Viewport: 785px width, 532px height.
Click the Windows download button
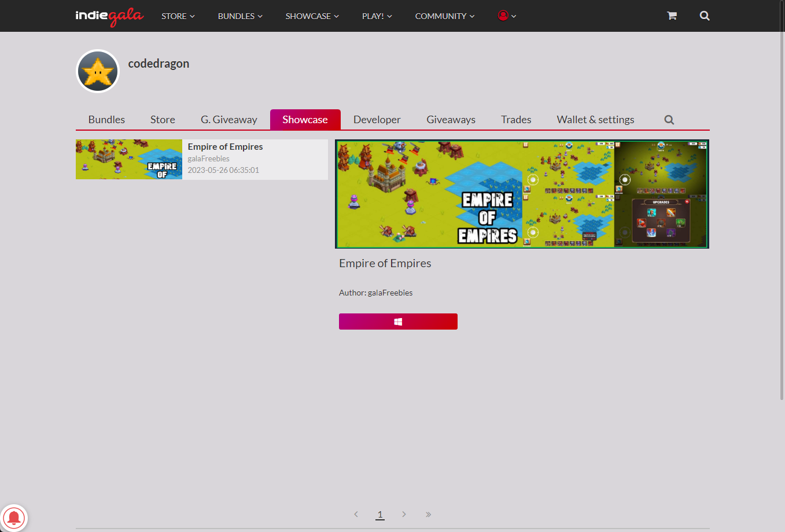click(x=398, y=322)
